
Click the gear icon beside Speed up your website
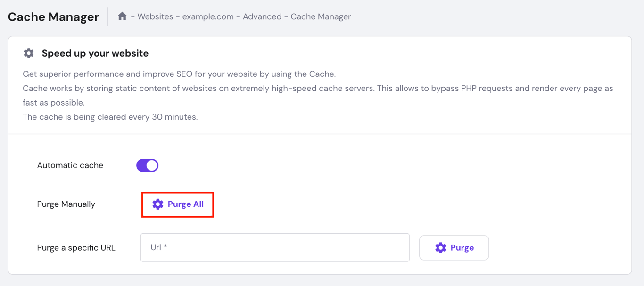28,53
